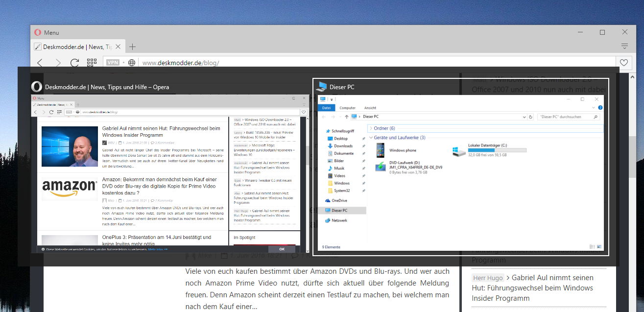
Task: Reload the page in background Opera window
Action: click(74, 63)
